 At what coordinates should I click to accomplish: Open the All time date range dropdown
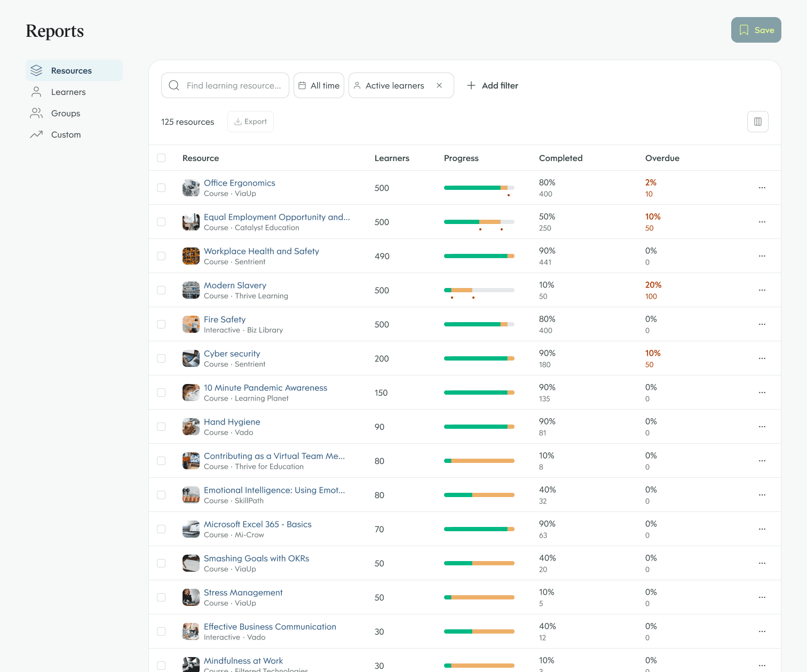[x=319, y=85]
